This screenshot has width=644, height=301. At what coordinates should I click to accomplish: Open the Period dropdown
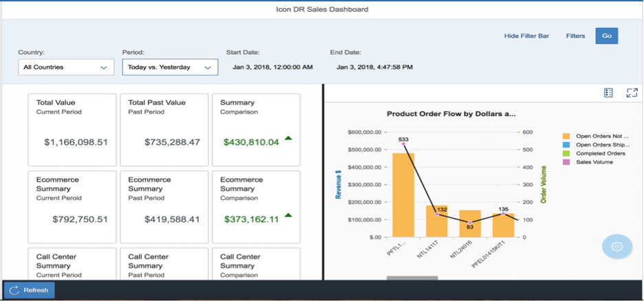click(x=170, y=67)
